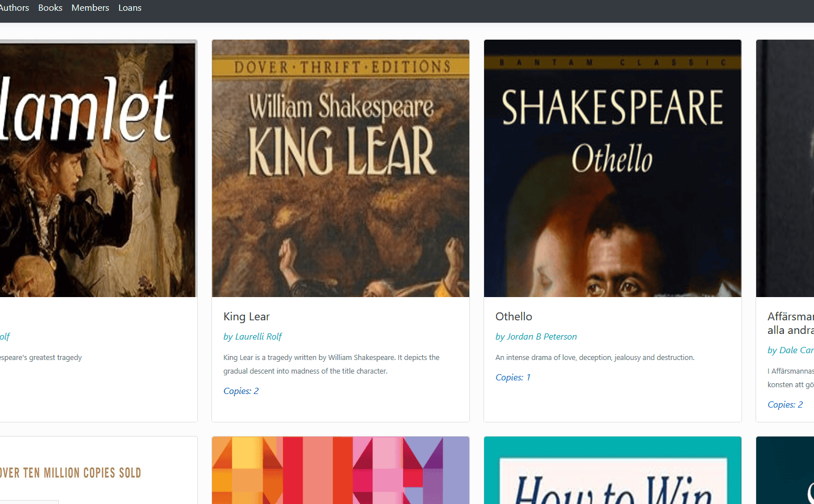814x504 pixels.
Task: Click the Othello book cover
Action: pos(612,168)
